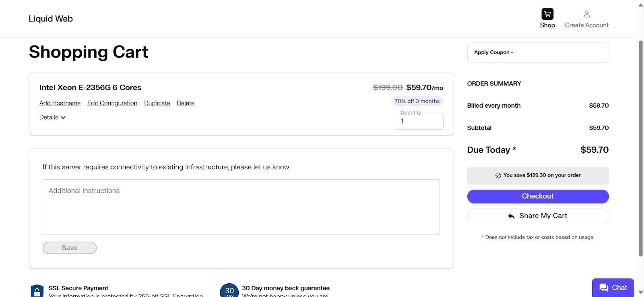Click the 30 Day guarantee badge
644x297 pixels.
(x=229, y=291)
